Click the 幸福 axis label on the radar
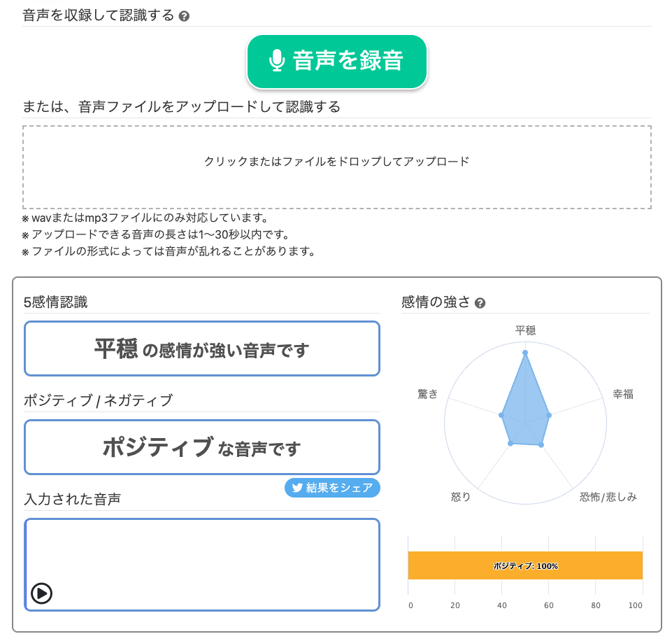 pyautogui.click(x=622, y=394)
